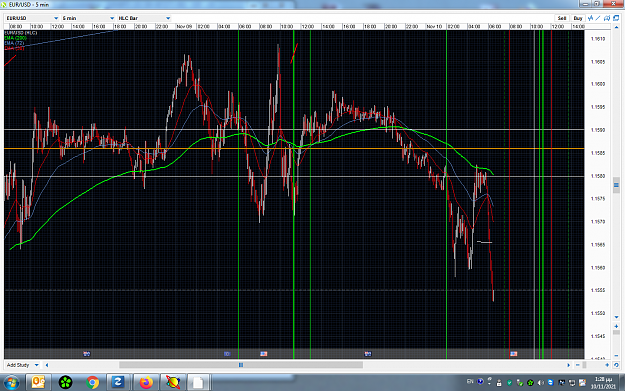Click the vertical price scroll thumb
Viewport: 625px width, 391px height.
point(616,185)
